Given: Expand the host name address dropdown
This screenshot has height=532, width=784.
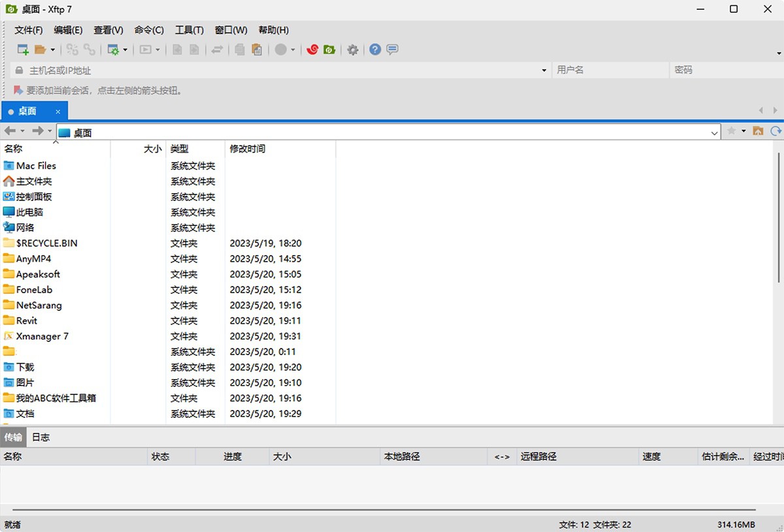Looking at the screenshot, I should point(544,70).
